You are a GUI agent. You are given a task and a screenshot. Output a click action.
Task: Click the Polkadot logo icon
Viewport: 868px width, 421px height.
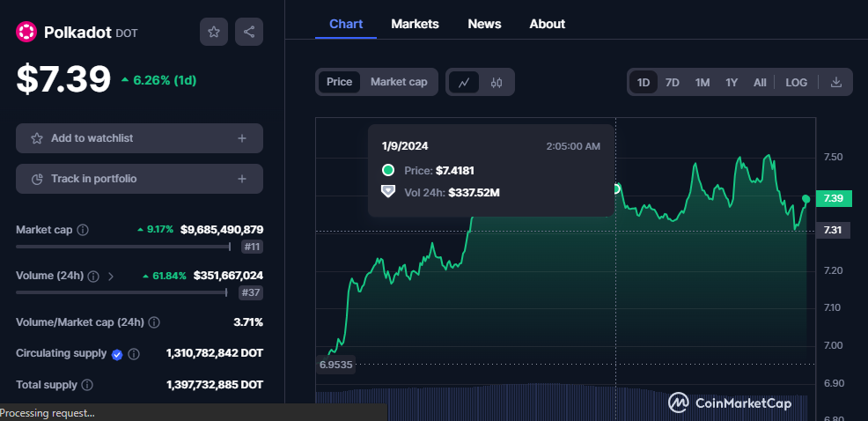click(x=26, y=32)
